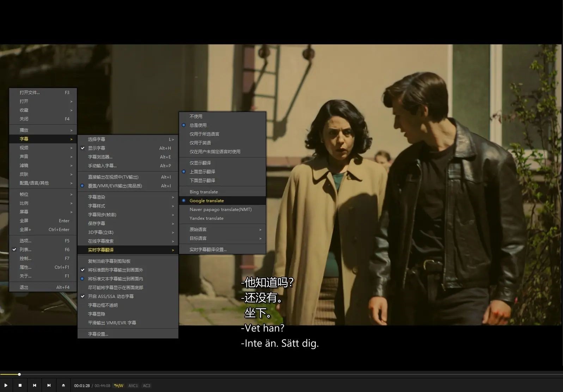Choose 下面显示翻译 display option
Screen dimensions: 563x392
[x=202, y=181]
